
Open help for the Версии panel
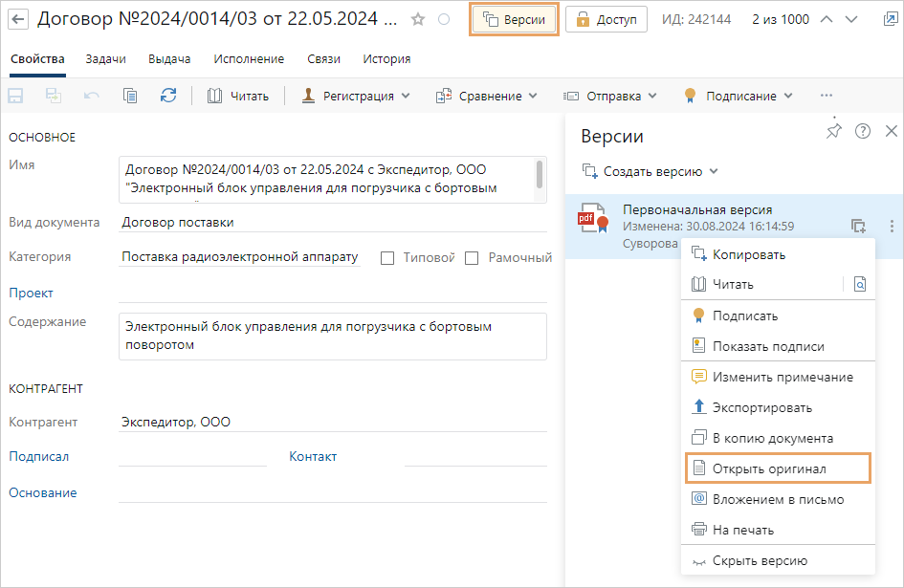coord(863,131)
